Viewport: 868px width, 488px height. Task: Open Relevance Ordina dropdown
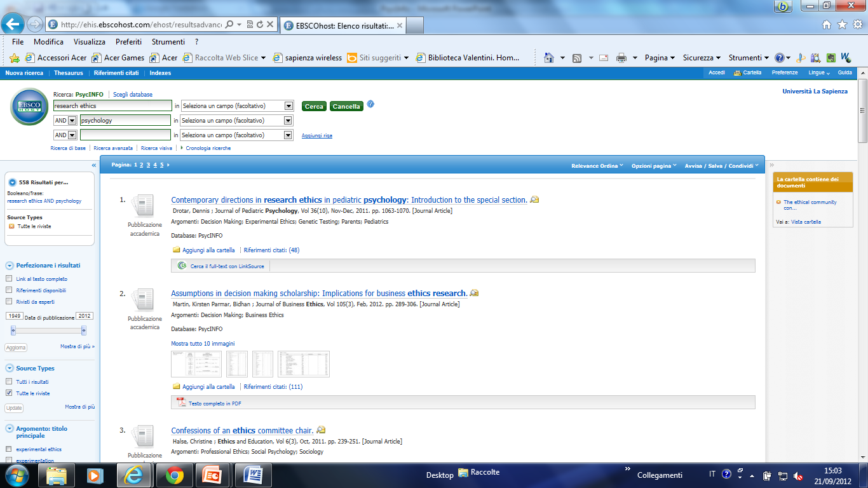pyautogui.click(x=597, y=166)
